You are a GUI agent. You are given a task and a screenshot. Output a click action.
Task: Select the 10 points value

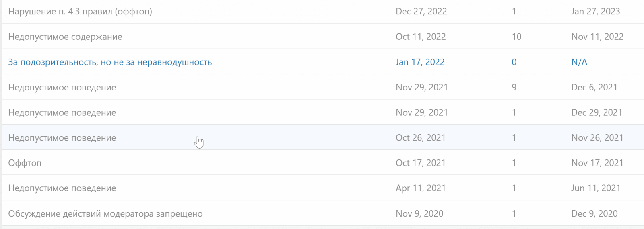click(x=516, y=37)
